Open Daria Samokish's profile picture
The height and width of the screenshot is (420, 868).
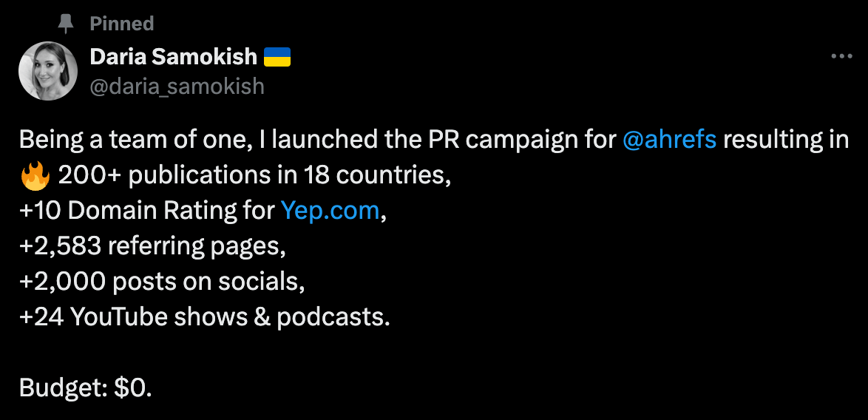(48, 71)
